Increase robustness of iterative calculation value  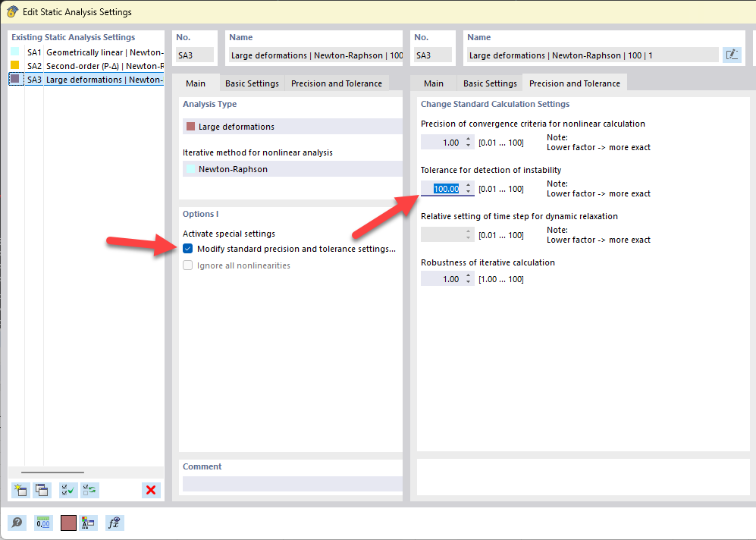click(x=469, y=276)
